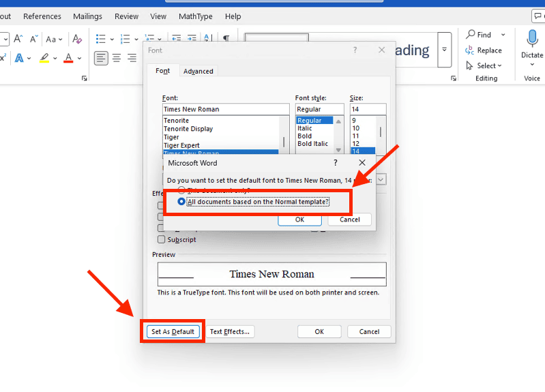Expand the text highlight color dropdown arrow
This screenshot has width=545, height=392.
pyautogui.click(x=55, y=59)
